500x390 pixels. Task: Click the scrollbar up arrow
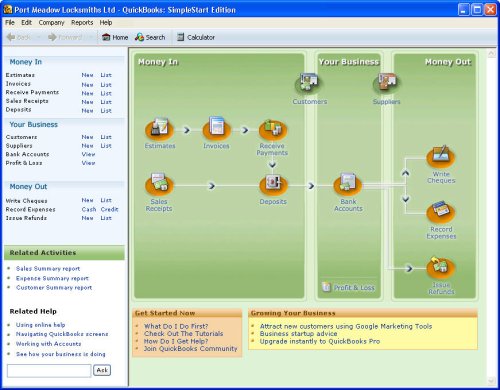point(491,53)
